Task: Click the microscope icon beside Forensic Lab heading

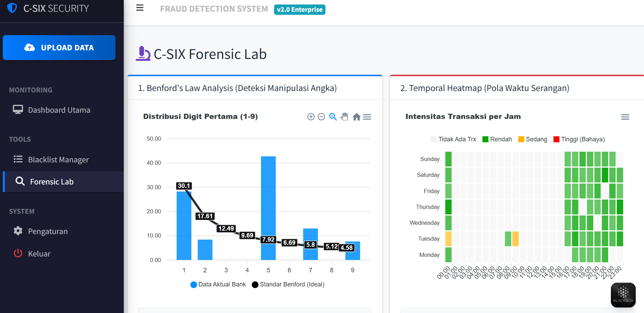Action: 143,54
